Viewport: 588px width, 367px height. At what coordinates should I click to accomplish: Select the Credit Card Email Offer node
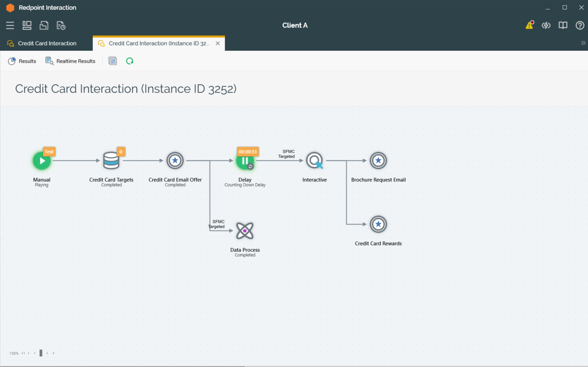pyautogui.click(x=175, y=161)
